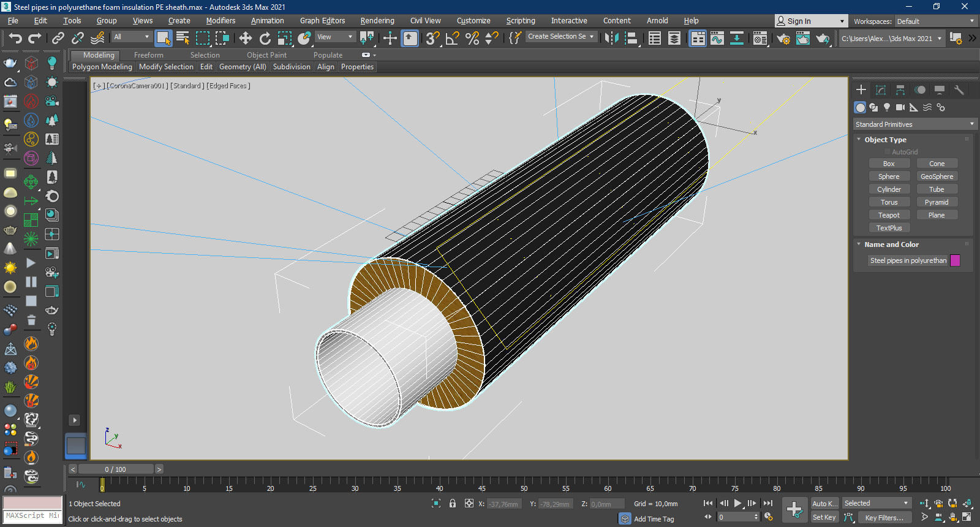Open the Scene Explorer icon
This screenshot has height=527, width=980.
click(654, 38)
